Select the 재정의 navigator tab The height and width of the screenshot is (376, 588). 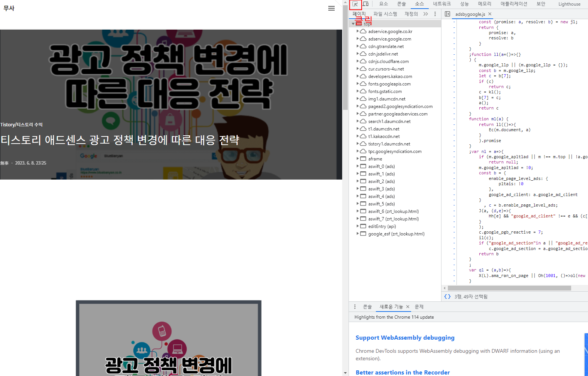[411, 14]
